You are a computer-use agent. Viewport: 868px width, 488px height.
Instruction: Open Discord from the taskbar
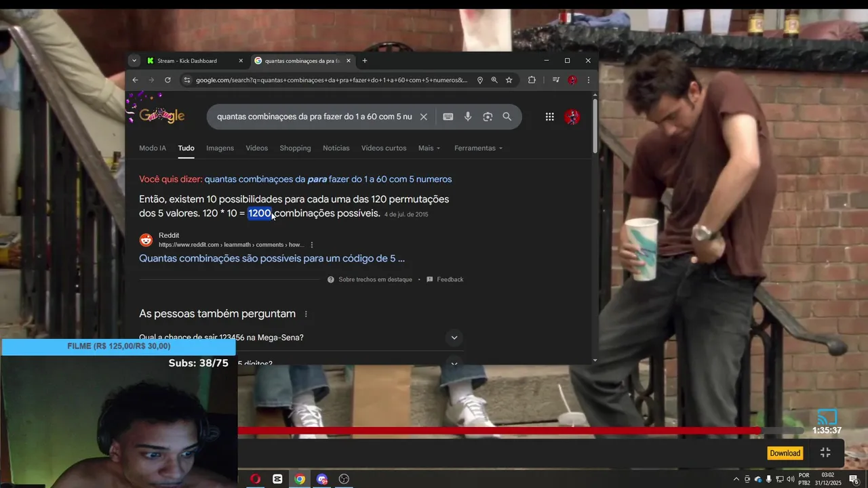pos(322,479)
